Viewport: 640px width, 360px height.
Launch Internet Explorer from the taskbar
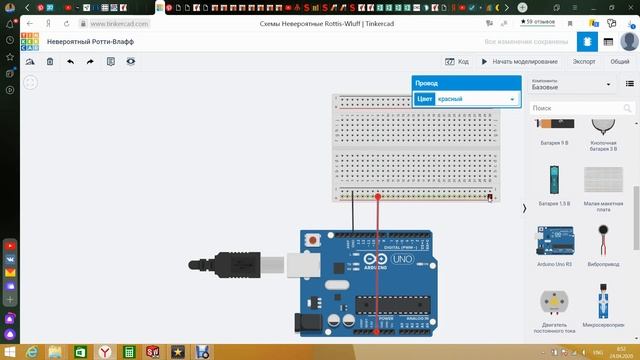(32, 352)
